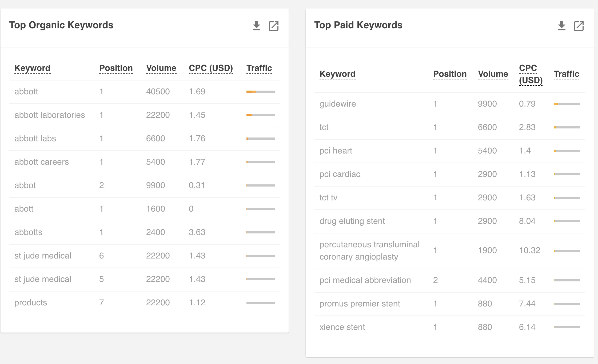This screenshot has width=598, height=364.
Task: Sort organic table by Keyword column
Action: pyautogui.click(x=32, y=68)
